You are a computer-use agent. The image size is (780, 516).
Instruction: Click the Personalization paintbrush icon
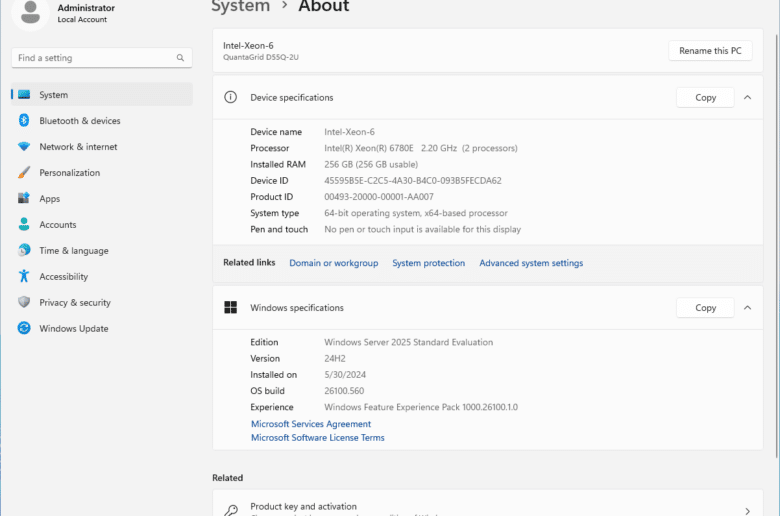click(x=24, y=173)
